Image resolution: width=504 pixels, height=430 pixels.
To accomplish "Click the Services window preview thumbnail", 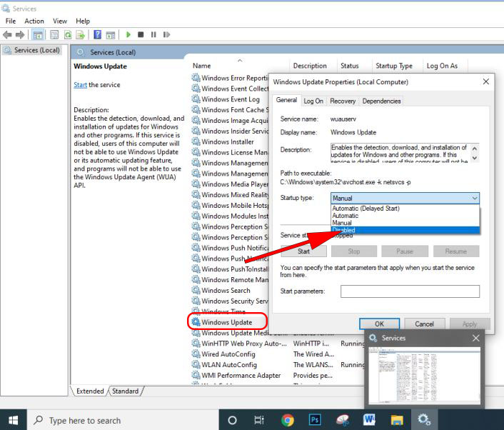I will (x=424, y=375).
